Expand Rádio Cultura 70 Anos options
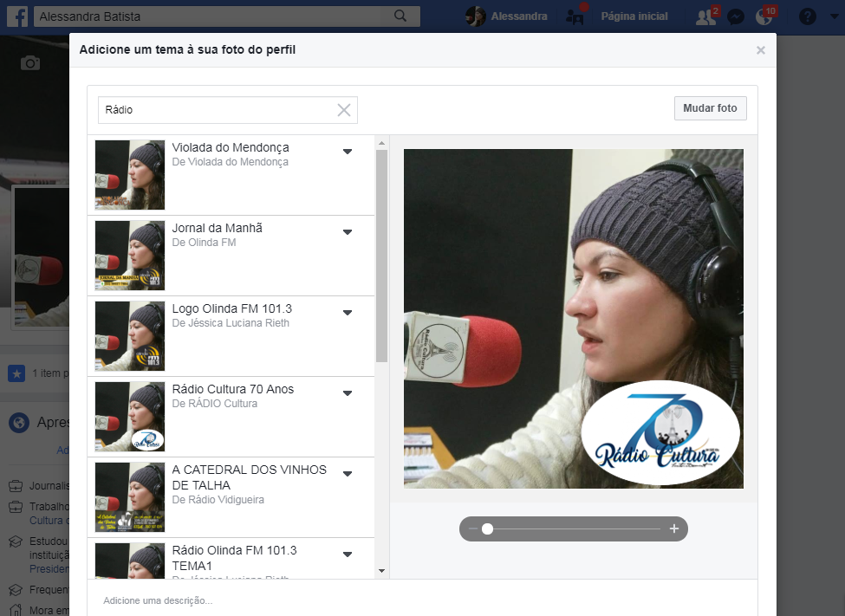845x616 pixels. point(348,393)
